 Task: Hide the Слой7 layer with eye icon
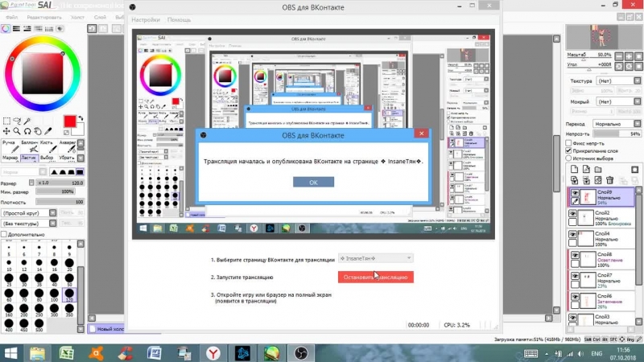[575, 276]
